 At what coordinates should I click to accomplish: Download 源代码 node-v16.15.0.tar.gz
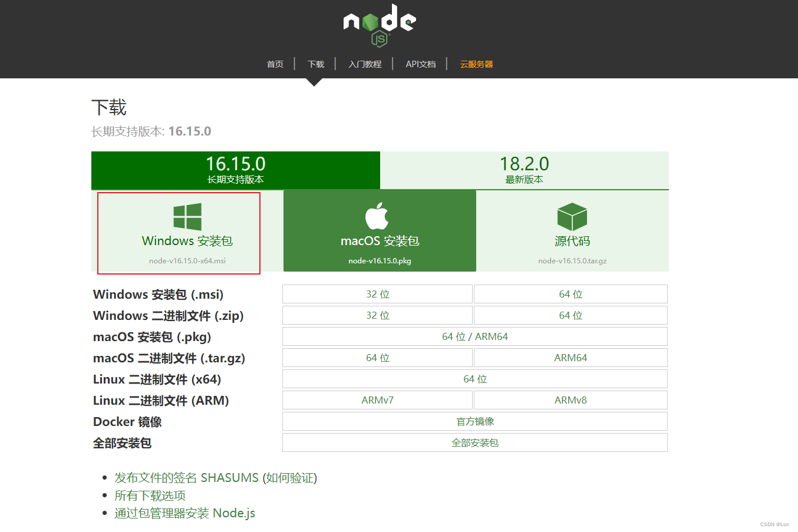coord(572,231)
